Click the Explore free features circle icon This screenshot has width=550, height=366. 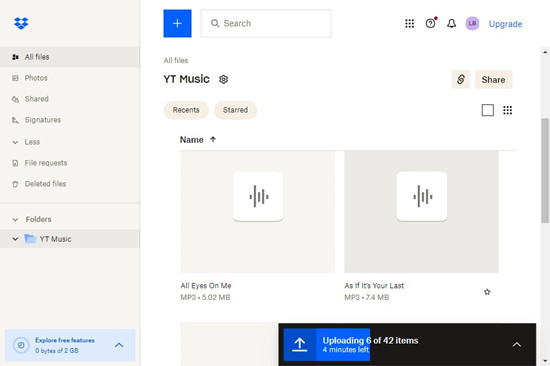21,345
